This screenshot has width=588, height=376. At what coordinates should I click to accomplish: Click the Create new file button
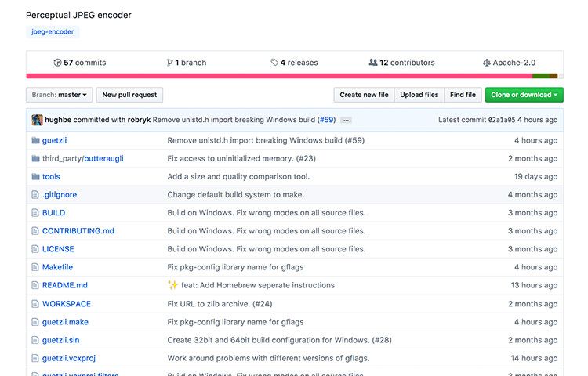click(x=364, y=95)
